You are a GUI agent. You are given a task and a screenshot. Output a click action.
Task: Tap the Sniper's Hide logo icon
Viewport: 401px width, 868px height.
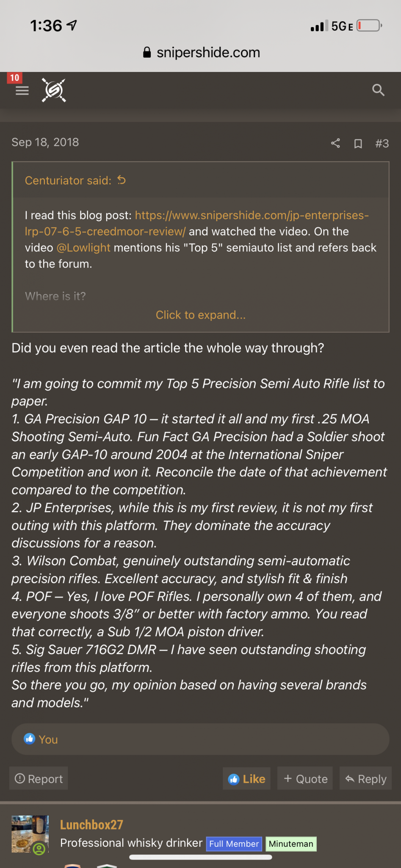[x=54, y=90]
